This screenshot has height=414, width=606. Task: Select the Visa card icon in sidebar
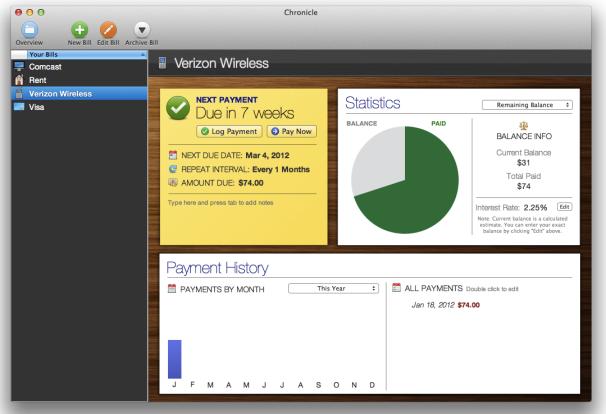(19, 107)
